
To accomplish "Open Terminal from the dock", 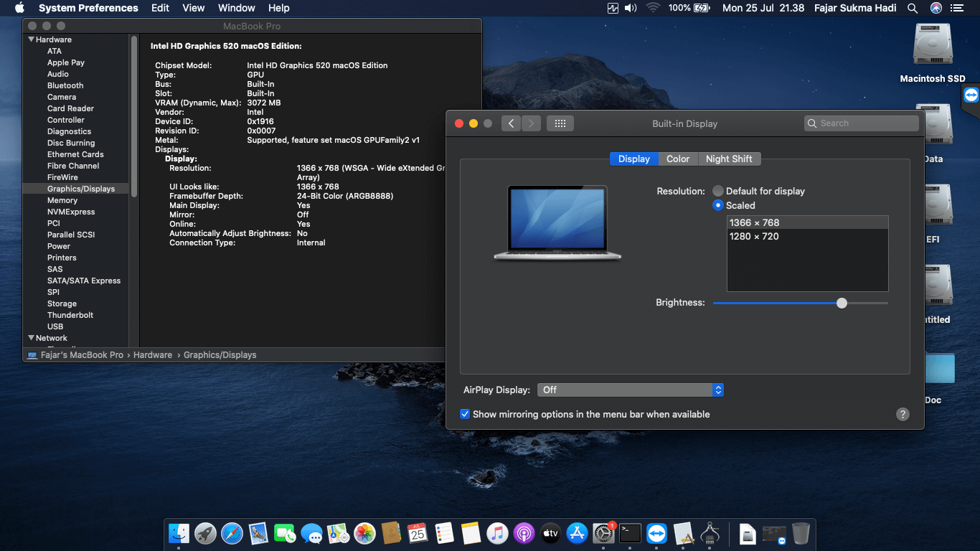I will [630, 533].
